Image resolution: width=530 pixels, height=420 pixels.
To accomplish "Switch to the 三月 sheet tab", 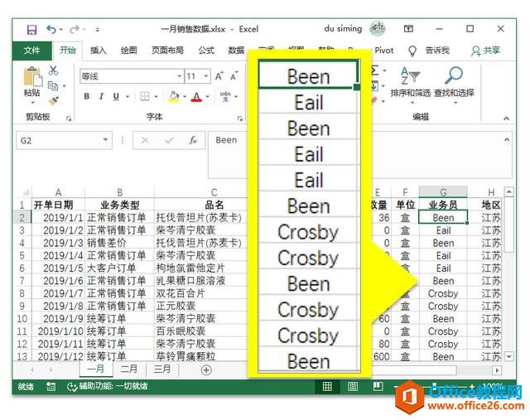I will coord(162,369).
